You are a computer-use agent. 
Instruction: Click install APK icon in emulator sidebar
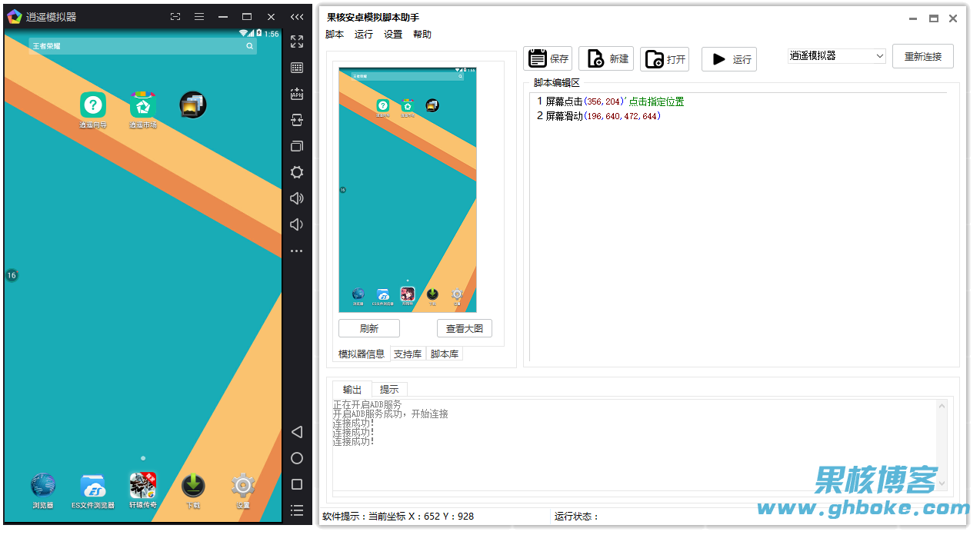297,94
